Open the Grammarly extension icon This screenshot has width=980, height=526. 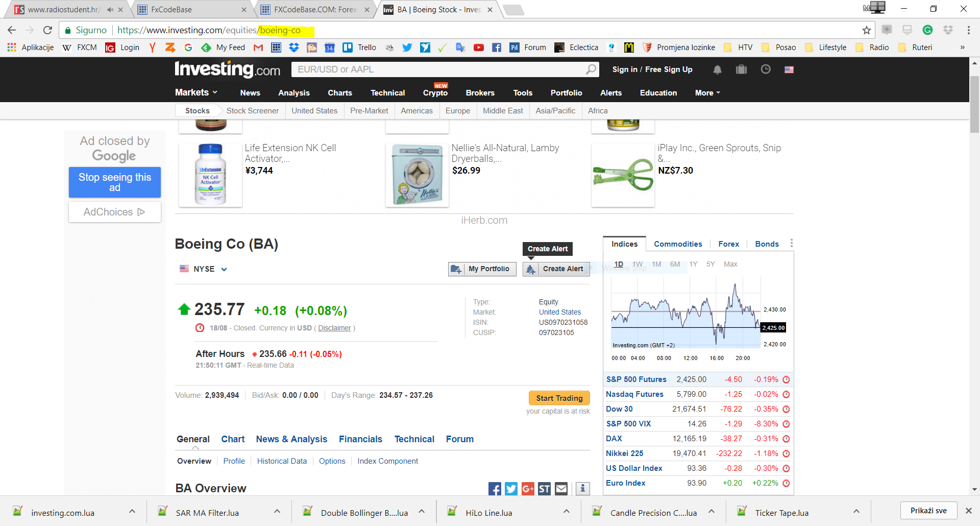927,30
